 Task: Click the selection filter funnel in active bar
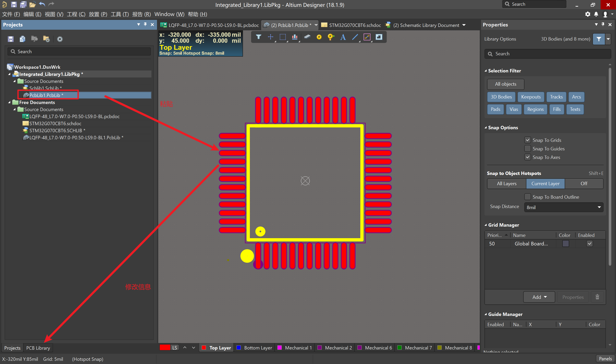pos(259,37)
